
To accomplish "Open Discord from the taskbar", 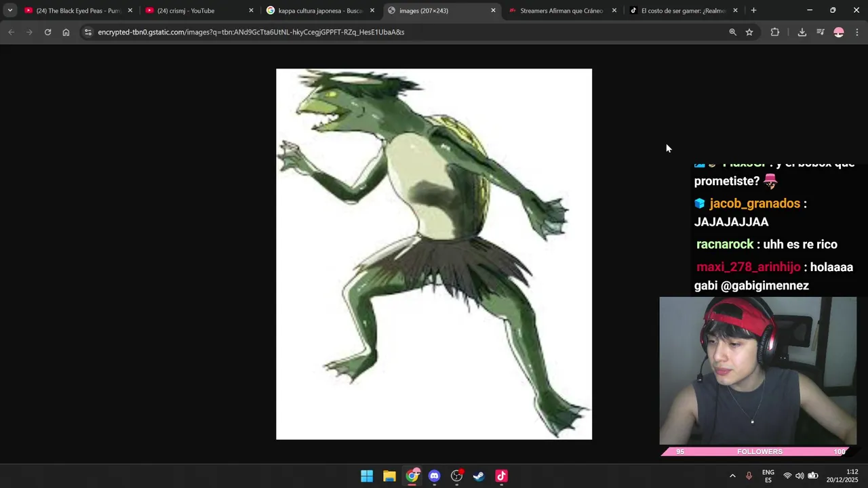I will coord(435,476).
